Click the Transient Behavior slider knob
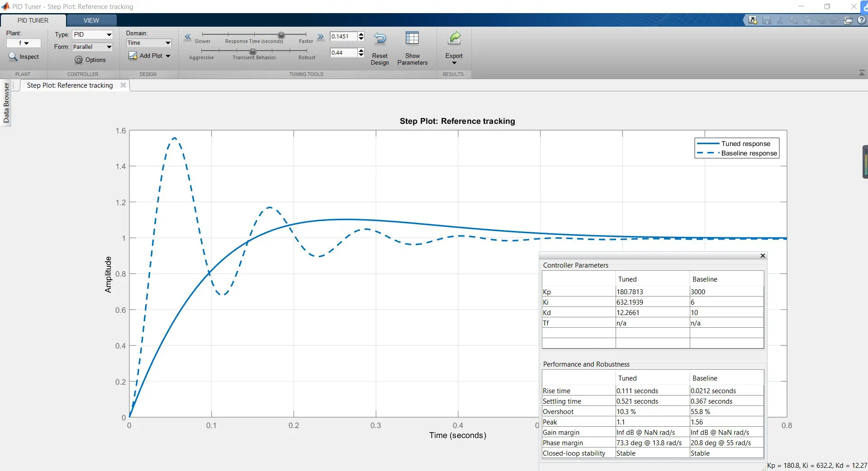The image size is (868, 471). 253,51
